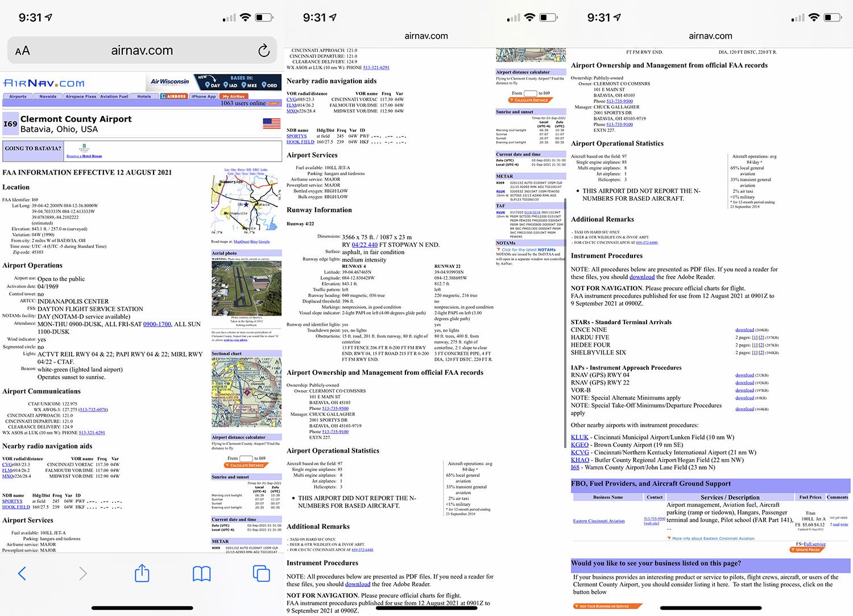The width and height of the screenshot is (853, 616).
Task: Open the KGEO Brown County Airport link
Action: 579,445
